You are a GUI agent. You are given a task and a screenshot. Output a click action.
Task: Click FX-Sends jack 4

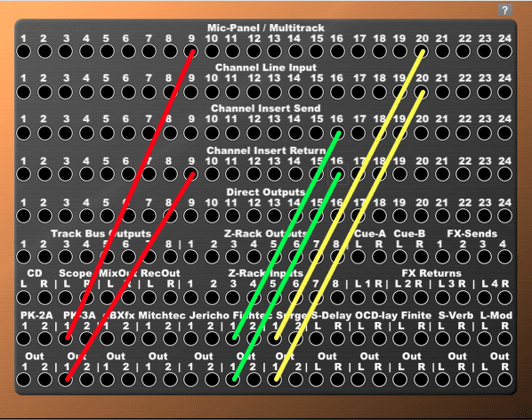[504, 257]
